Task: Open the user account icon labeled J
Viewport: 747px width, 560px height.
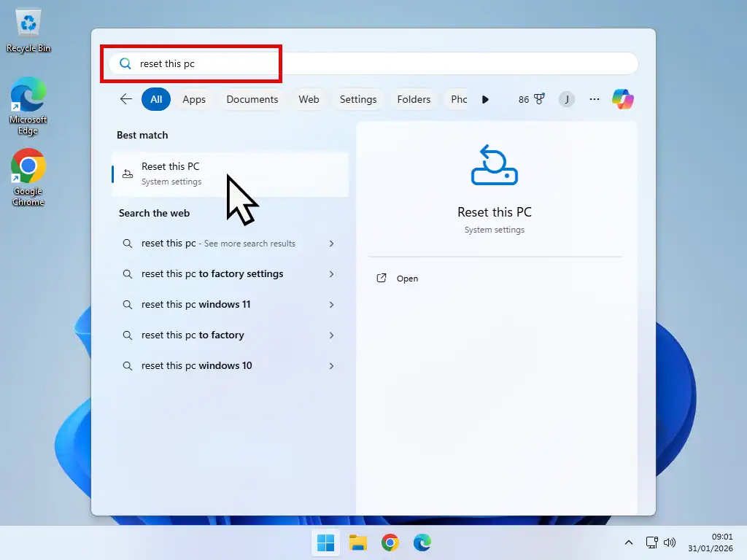Action: pos(567,98)
